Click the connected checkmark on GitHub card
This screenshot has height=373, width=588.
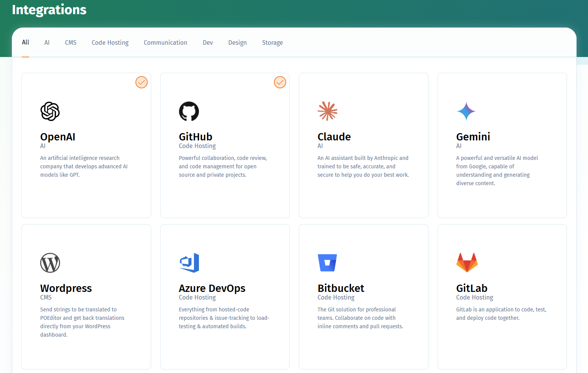(280, 82)
